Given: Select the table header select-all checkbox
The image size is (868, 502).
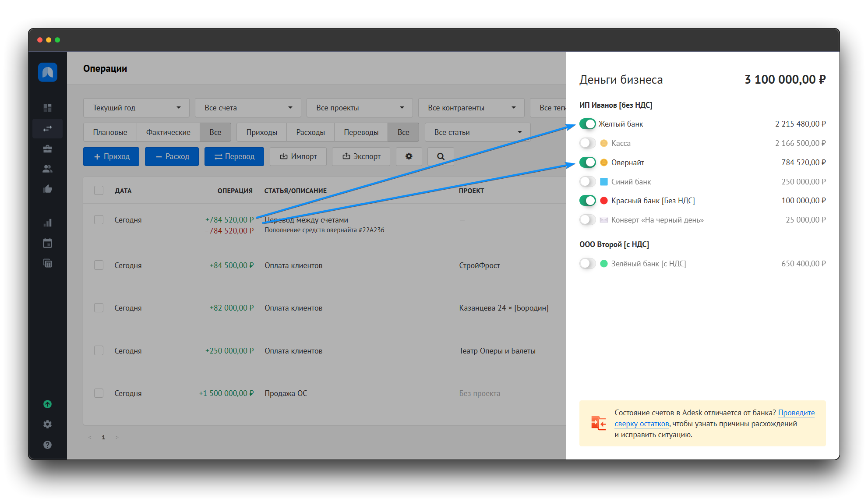Looking at the screenshot, I should coord(99,191).
